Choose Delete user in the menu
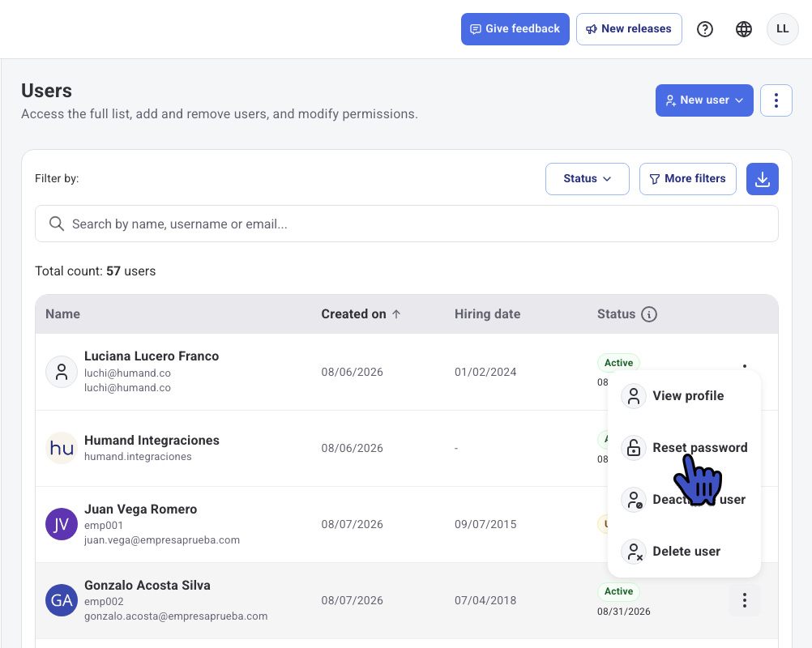 684,552
